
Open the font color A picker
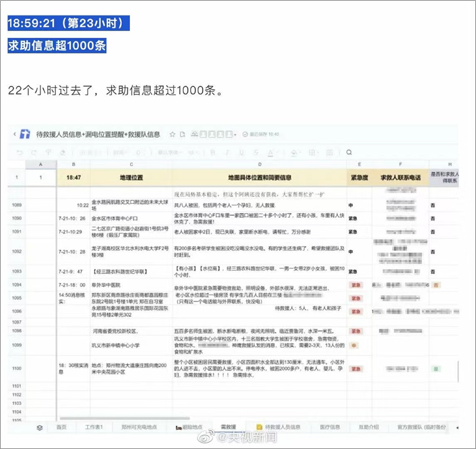click(270, 153)
